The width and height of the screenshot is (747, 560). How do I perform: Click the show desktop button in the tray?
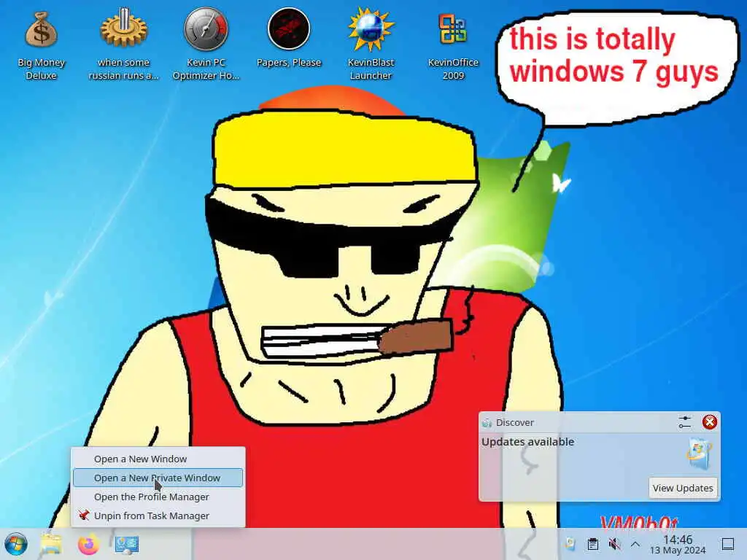pos(728,544)
